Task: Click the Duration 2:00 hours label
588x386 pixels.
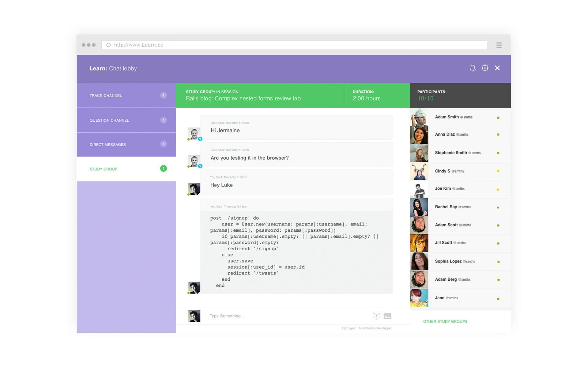Action: (367, 95)
